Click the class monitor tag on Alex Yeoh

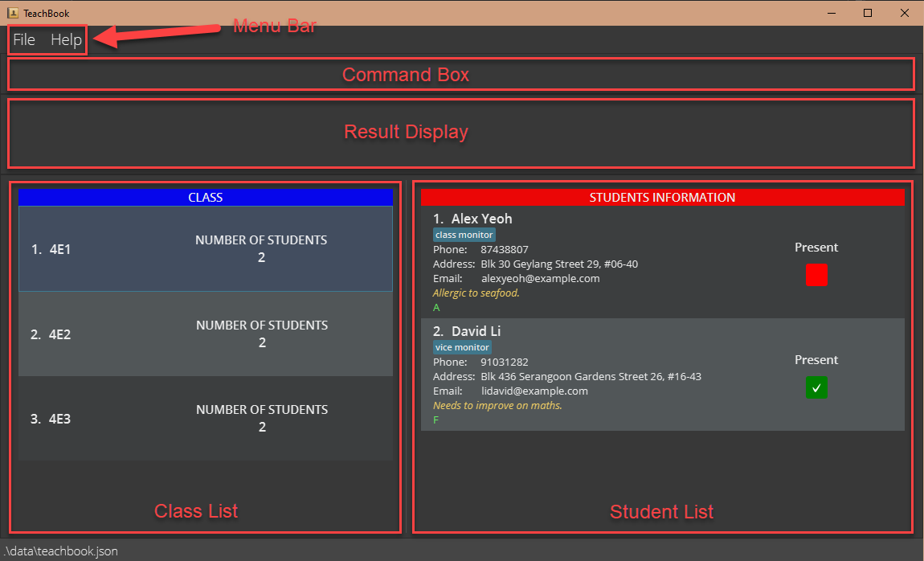pyautogui.click(x=464, y=235)
